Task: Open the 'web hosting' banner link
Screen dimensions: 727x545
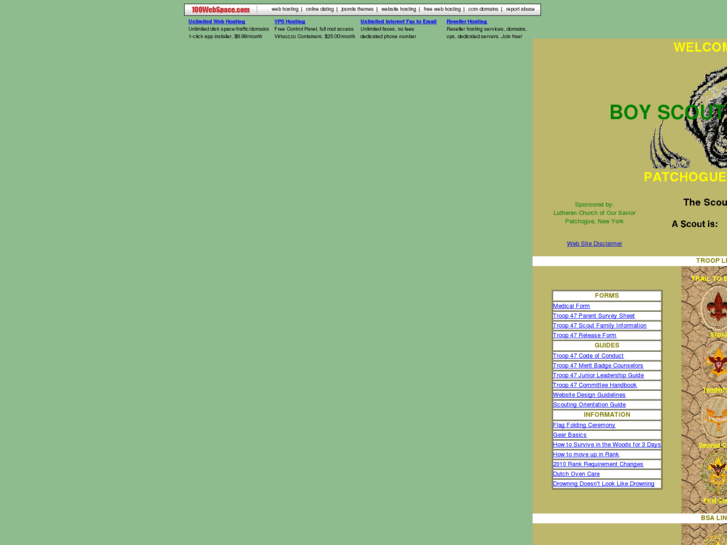Action: [285, 9]
